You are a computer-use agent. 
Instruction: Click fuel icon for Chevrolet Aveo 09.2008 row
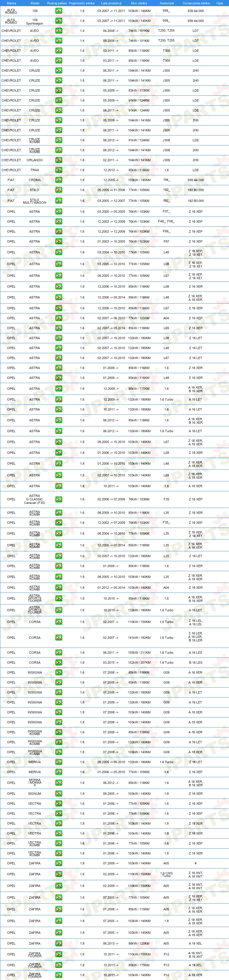[59, 41]
